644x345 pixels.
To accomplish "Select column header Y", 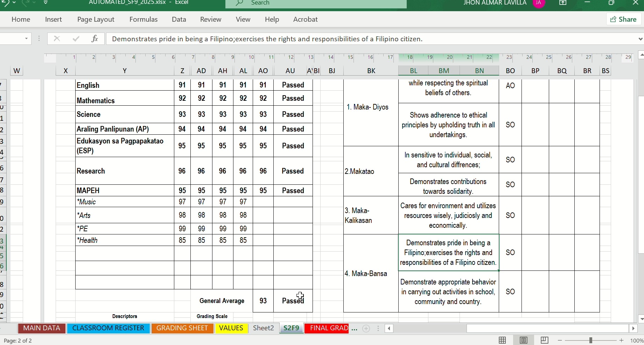I will pos(125,71).
